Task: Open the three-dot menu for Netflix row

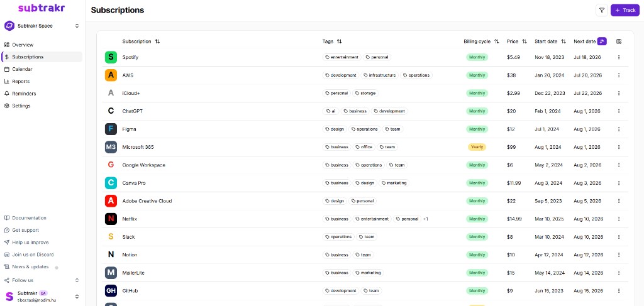Action: (619, 219)
